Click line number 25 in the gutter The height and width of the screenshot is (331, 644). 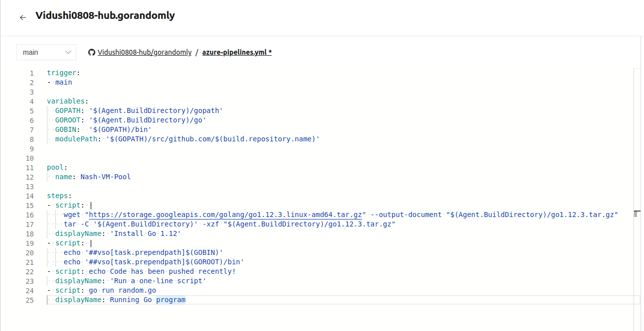(30, 300)
